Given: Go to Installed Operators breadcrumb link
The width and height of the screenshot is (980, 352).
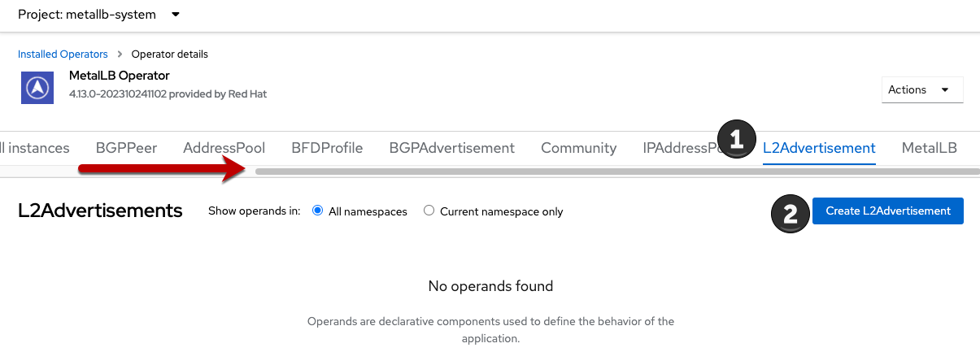Looking at the screenshot, I should (63, 54).
